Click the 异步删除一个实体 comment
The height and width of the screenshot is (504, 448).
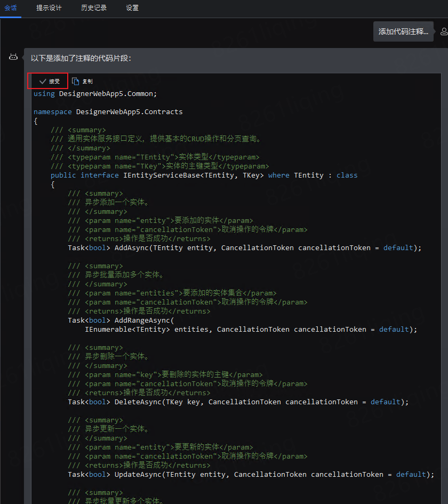(x=109, y=356)
